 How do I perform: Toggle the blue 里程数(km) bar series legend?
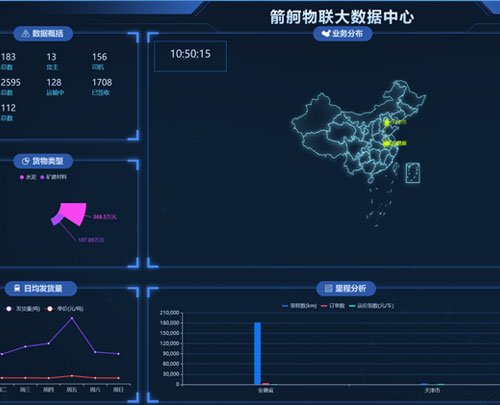point(299,306)
